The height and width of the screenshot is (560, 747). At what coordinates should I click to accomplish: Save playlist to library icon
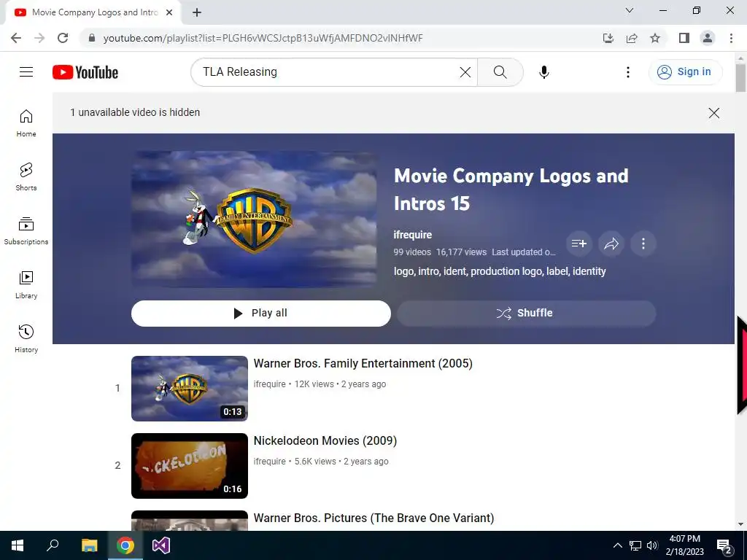pyautogui.click(x=578, y=244)
